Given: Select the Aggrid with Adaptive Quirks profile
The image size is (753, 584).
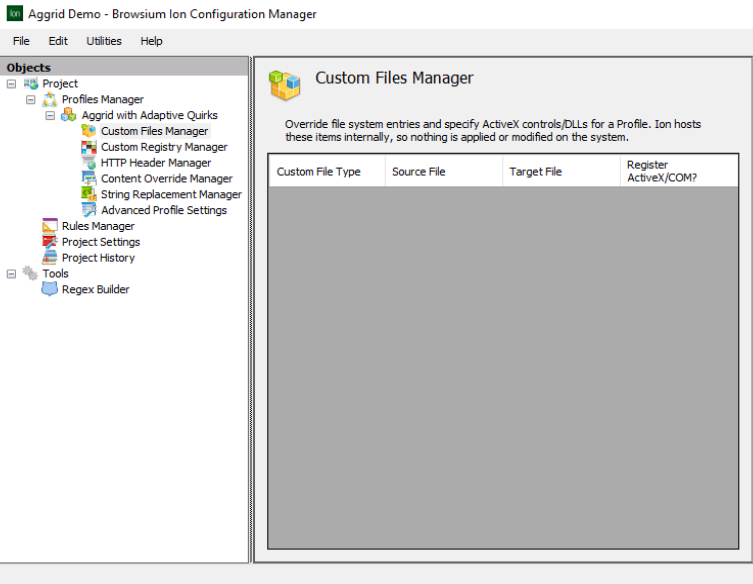Looking at the screenshot, I should (x=149, y=115).
